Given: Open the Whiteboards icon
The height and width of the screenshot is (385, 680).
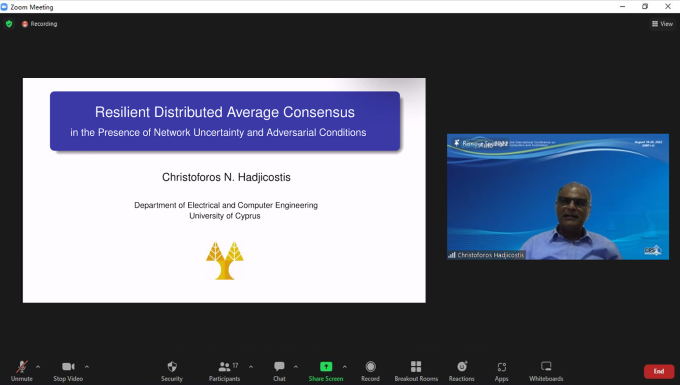Looking at the screenshot, I should (x=546, y=367).
